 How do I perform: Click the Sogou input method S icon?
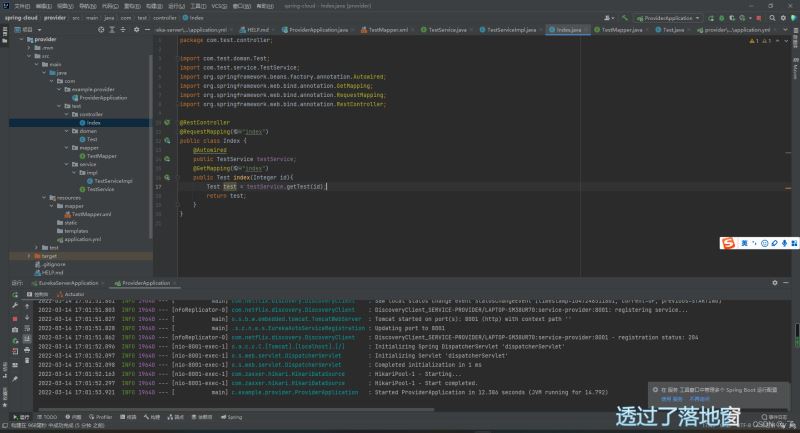[729, 244]
